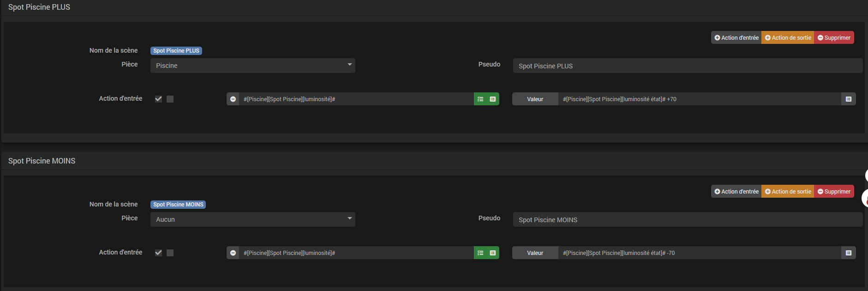Click Supprimer for the Spot Piscine PLUS scene
The width and height of the screenshot is (868, 291).
coord(834,38)
